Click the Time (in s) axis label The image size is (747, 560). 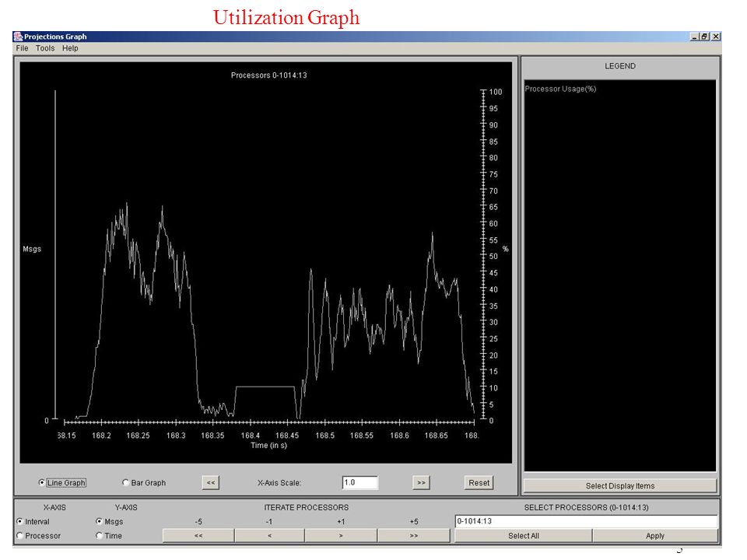click(268, 445)
